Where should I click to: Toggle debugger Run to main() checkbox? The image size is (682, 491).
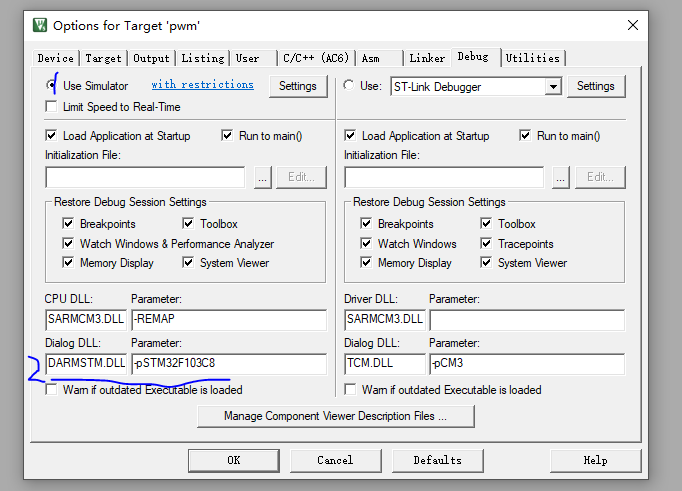coord(525,136)
